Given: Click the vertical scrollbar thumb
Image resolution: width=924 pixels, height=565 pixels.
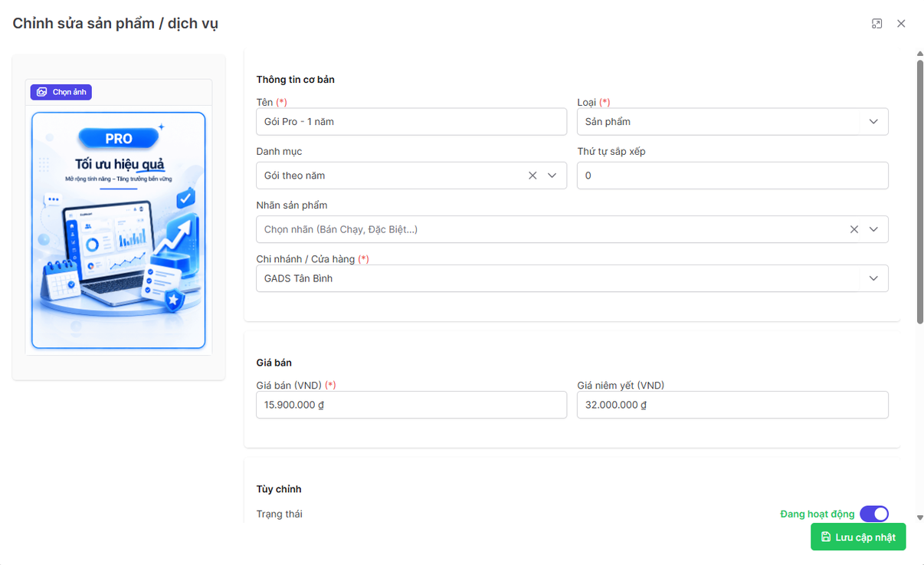Looking at the screenshot, I should [x=920, y=192].
